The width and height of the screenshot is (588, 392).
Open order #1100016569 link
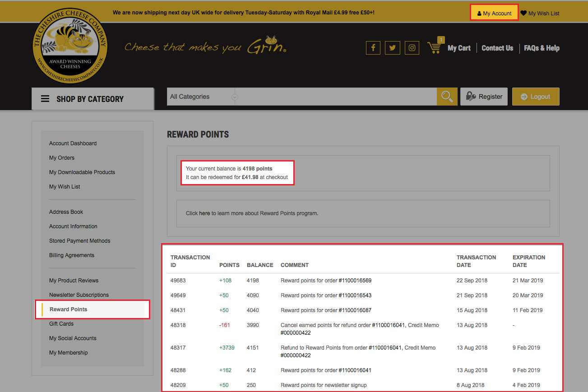[x=355, y=281]
